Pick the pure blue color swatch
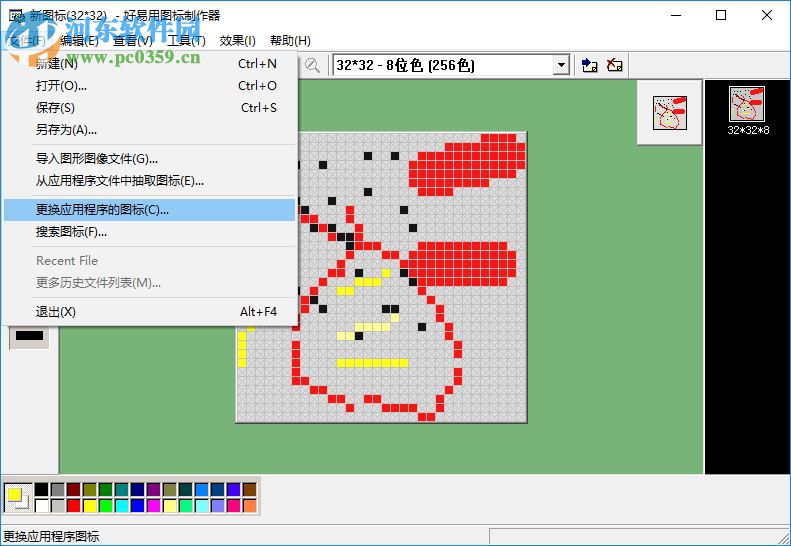This screenshot has height=546, width=791. click(138, 505)
